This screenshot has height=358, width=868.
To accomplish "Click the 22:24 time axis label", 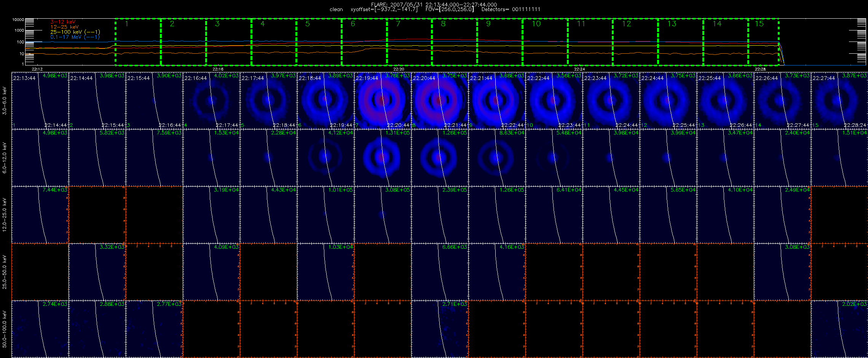I will (x=579, y=69).
